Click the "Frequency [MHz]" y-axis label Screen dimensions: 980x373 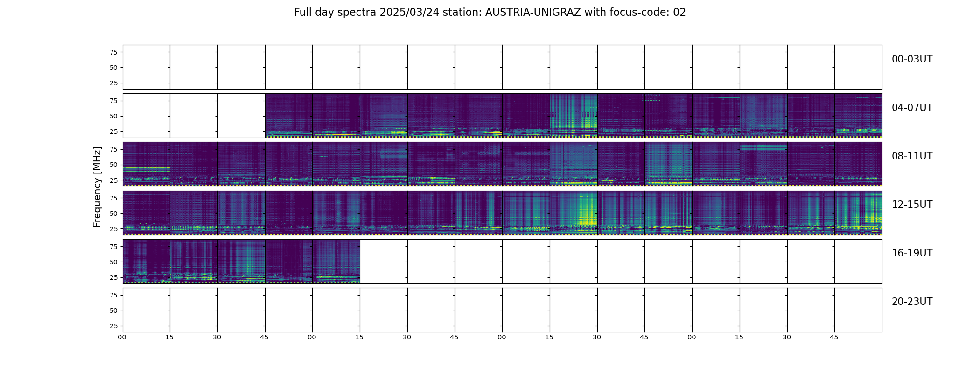(x=97, y=187)
